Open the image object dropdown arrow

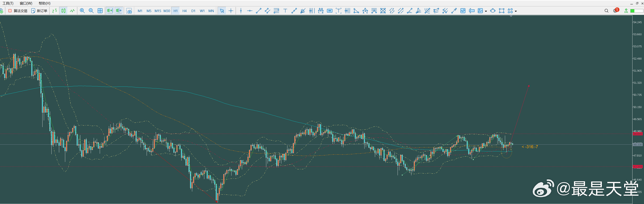point(486,11)
